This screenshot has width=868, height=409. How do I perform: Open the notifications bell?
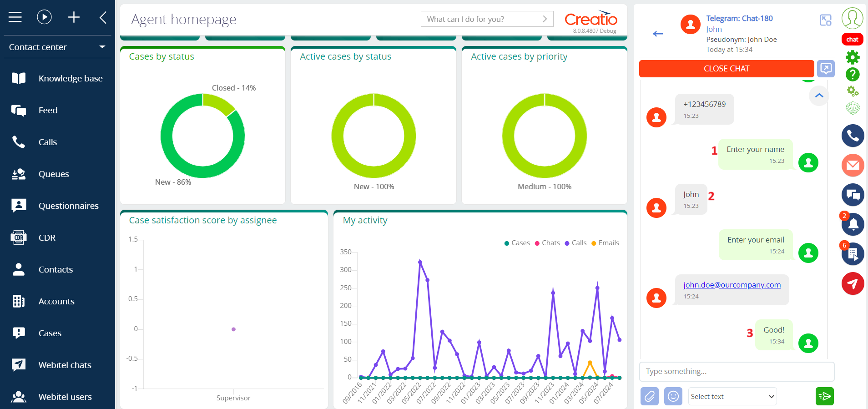click(x=853, y=224)
